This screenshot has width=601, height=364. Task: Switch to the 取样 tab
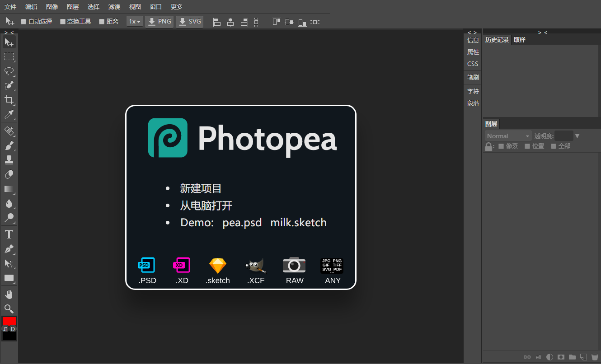(520, 40)
